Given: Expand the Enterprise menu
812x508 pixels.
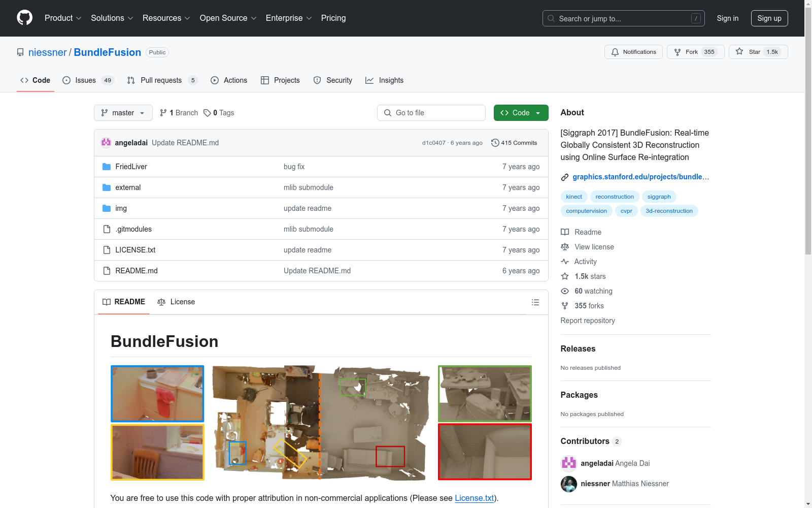Looking at the screenshot, I should [289, 18].
